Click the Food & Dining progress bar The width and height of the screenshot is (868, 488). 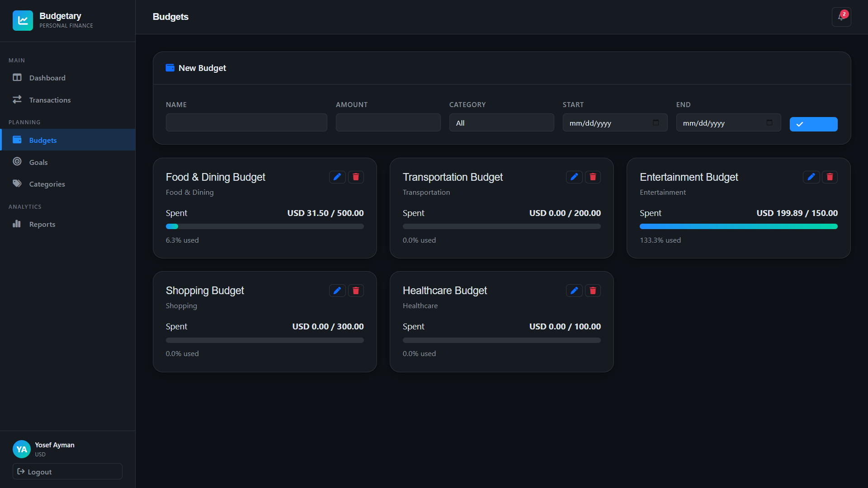tap(264, 226)
